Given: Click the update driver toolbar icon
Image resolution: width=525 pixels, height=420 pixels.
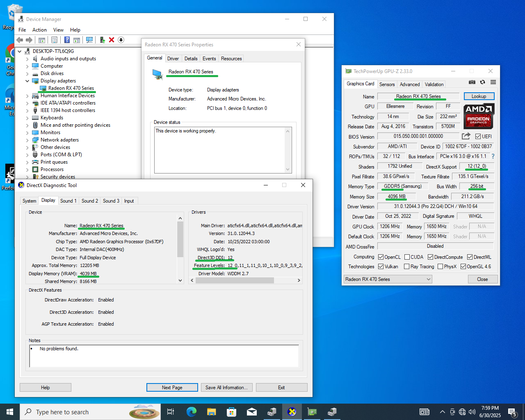Looking at the screenshot, I should [x=102, y=40].
